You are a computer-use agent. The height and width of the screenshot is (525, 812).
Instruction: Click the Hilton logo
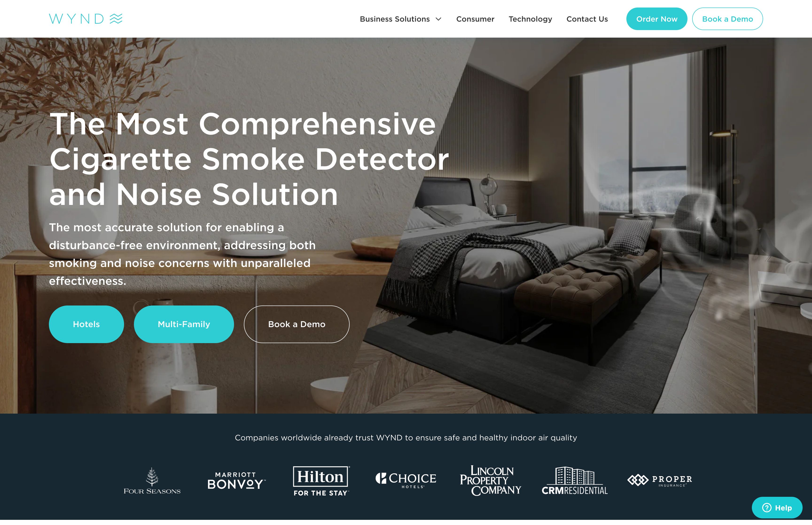point(321,479)
